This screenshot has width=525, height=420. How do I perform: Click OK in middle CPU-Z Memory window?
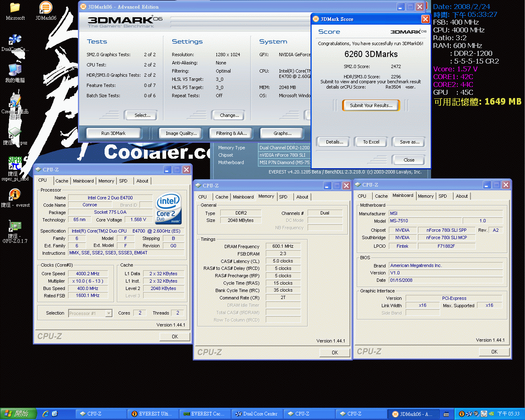point(335,353)
